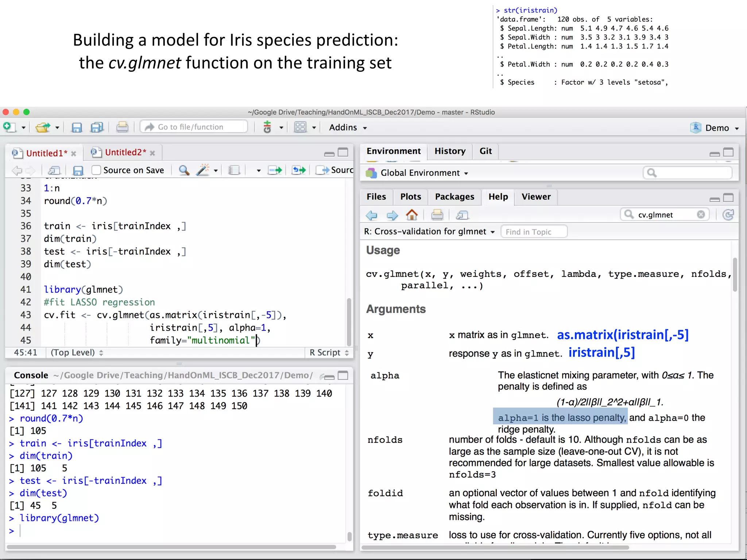Click the workspace panes layout icon

tap(300, 127)
